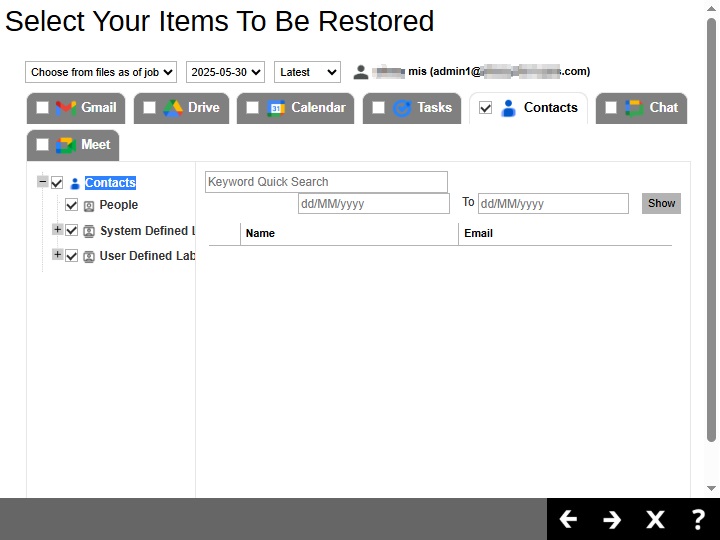The width and height of the screenshot is (720, 540).
Task: Click the X cancel icon in bottom bar
Action: 655,519
